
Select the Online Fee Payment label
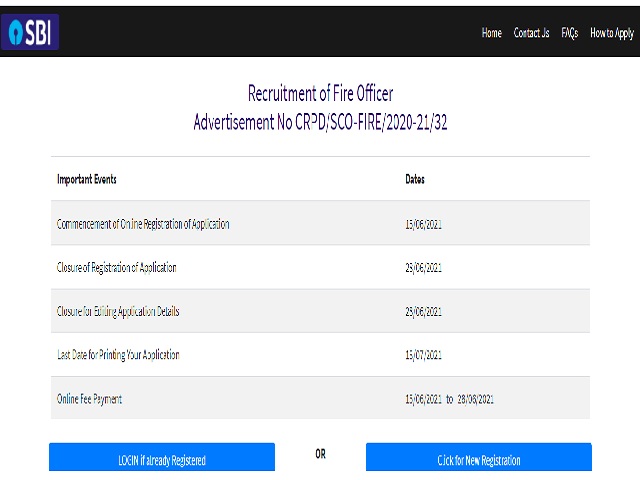(x=89, y=399)
